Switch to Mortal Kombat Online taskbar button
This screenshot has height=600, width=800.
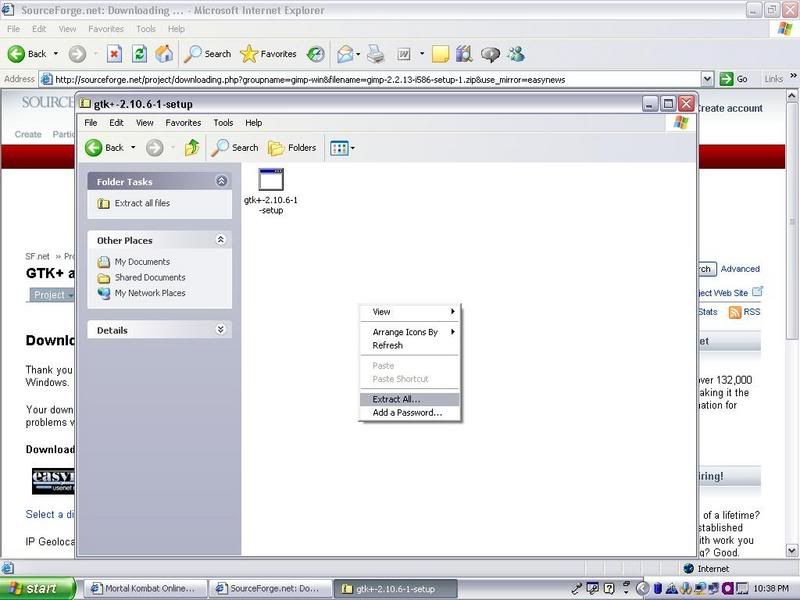(145, 589)
